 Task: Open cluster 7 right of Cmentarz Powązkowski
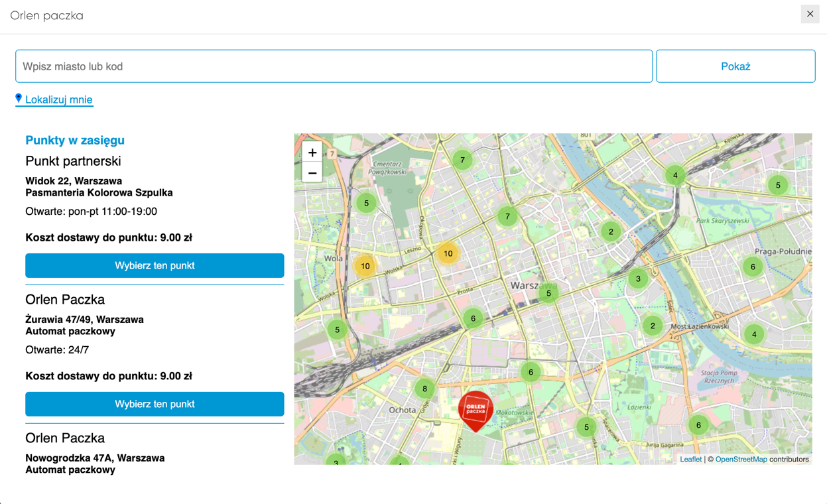tap(462, 160)
